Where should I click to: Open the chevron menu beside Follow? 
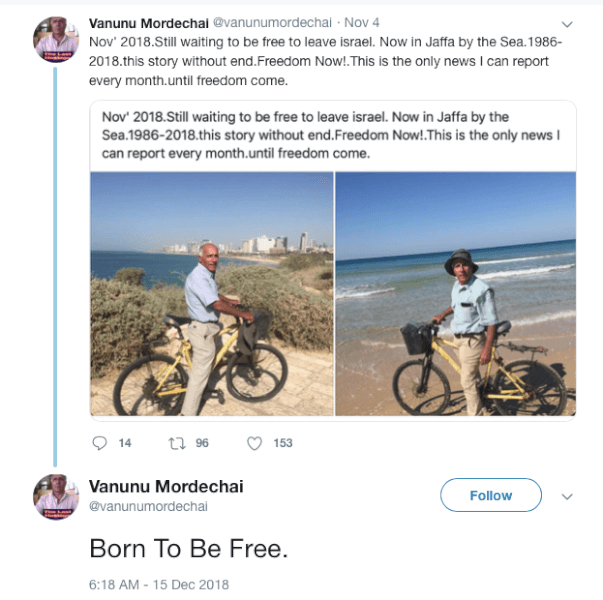click(x=567, y=496)
